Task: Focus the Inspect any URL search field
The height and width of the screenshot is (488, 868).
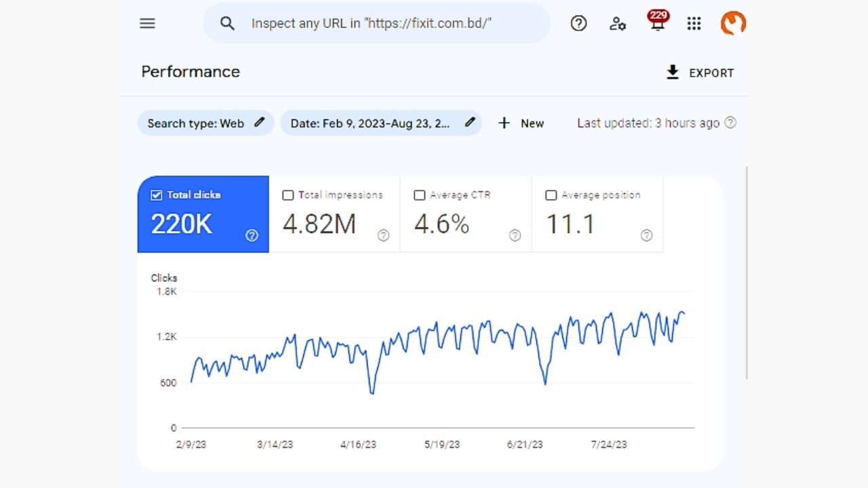Action: click(377, 24)
